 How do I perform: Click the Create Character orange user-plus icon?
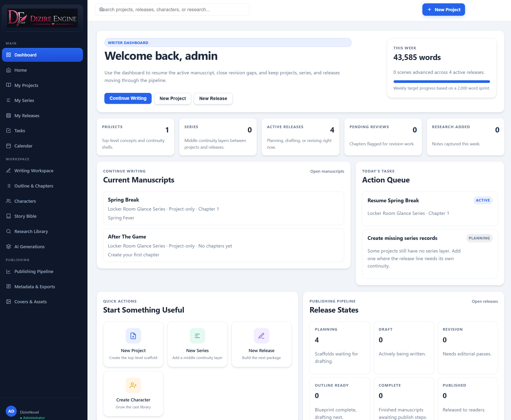click(x=133, y=385)
